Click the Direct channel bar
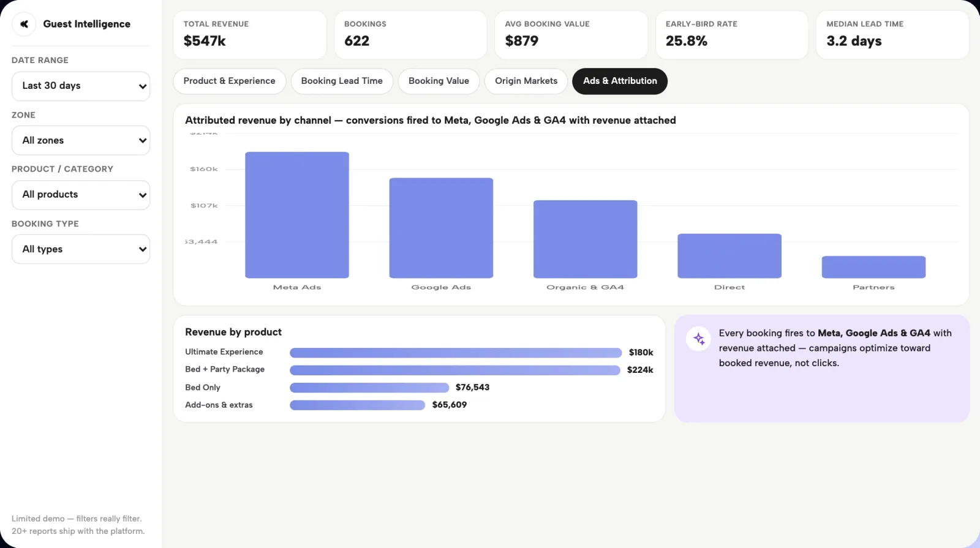The height and width of the screenshot is (548, 980). (x=729, y=256)
